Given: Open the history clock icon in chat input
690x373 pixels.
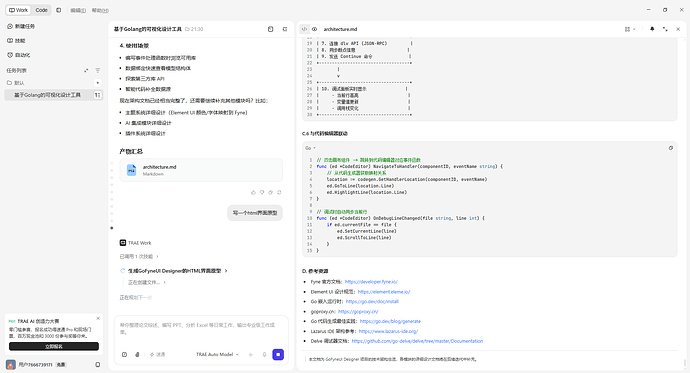Looking at the screenshot, I should pos(125,355).
